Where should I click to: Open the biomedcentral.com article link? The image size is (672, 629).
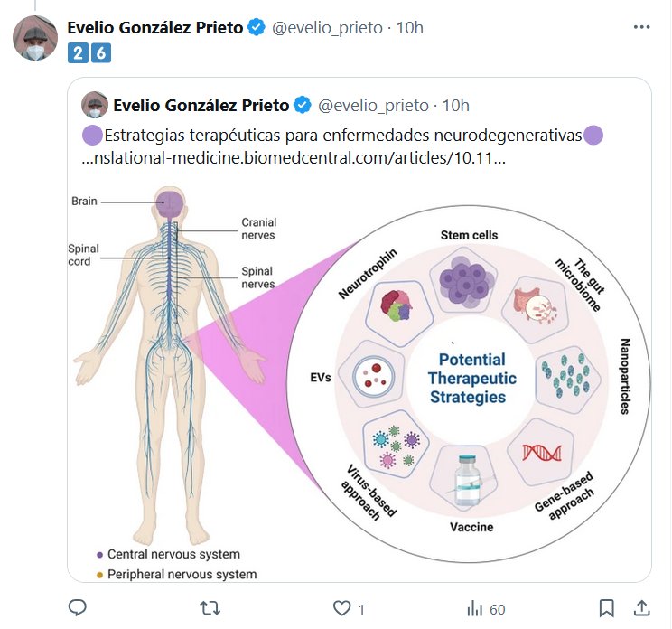point(294,157)
